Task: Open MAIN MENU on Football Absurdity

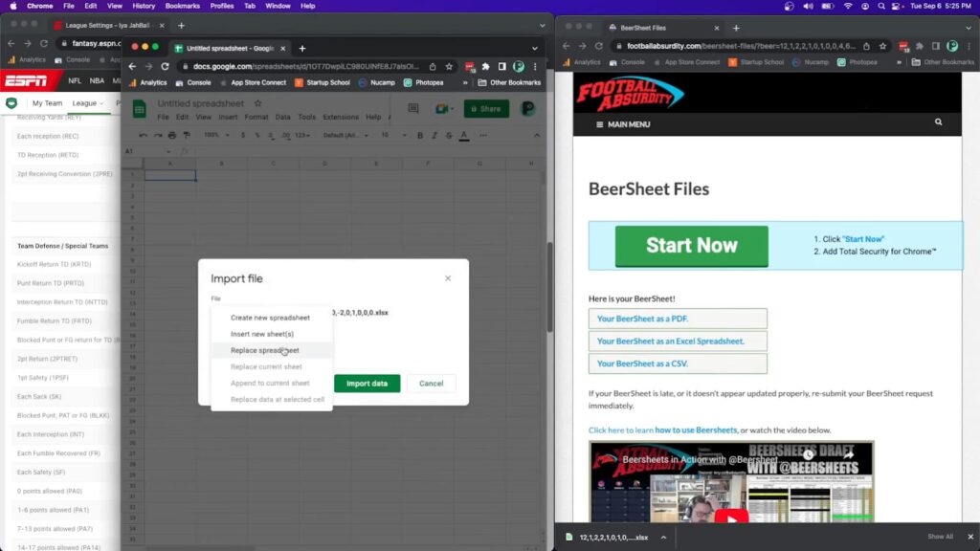Action: tap(622, 124)
